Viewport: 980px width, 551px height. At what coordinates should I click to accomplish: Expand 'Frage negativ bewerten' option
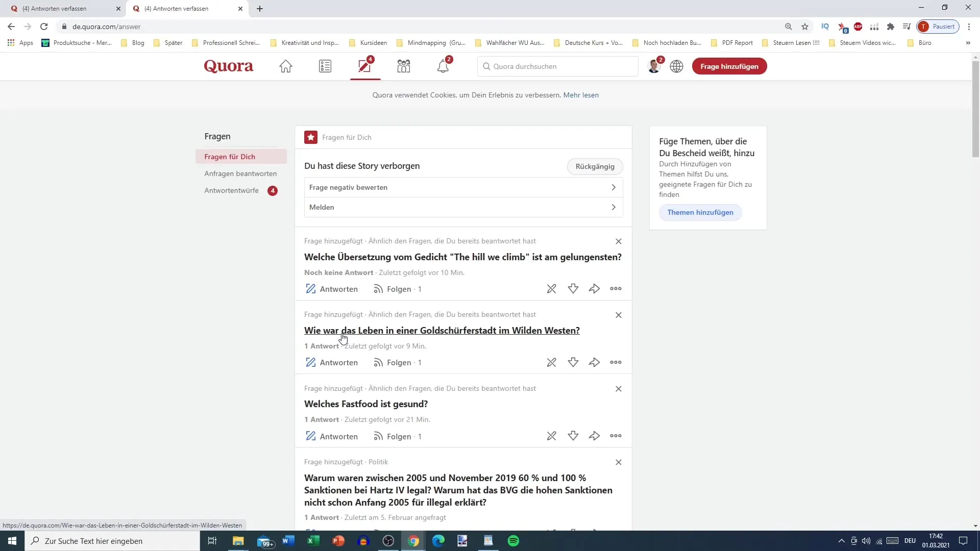(x=463, y=187)
